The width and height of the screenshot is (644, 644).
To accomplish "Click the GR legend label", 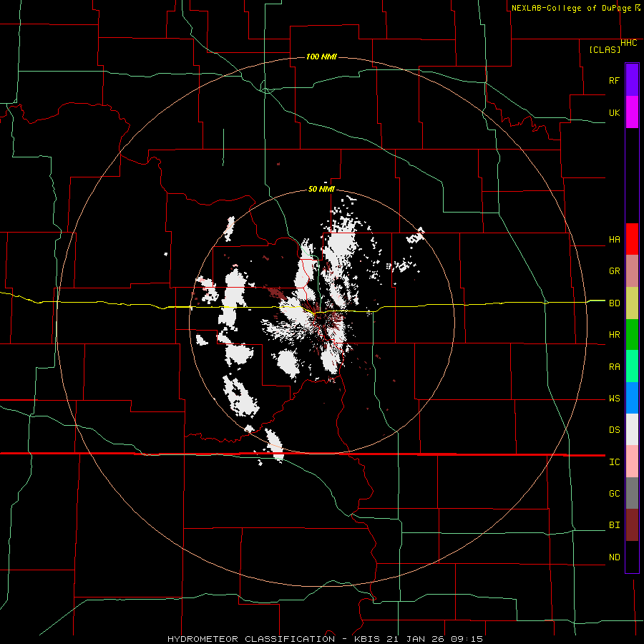I will coord(614,271).
